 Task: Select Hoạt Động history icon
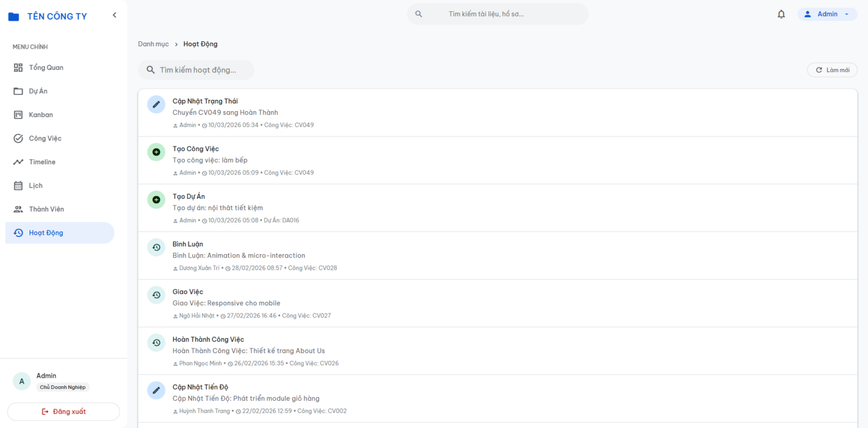pyautogui.click(x=18, y=233)
